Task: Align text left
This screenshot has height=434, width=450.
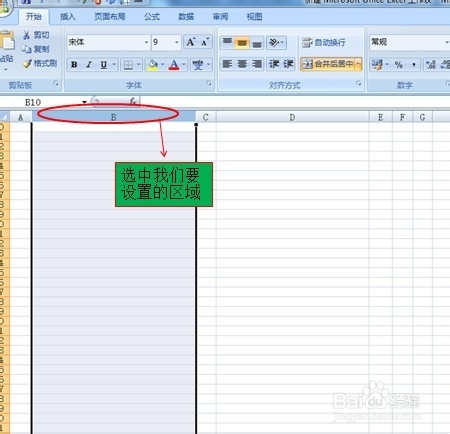Action: tap(227, 64)
